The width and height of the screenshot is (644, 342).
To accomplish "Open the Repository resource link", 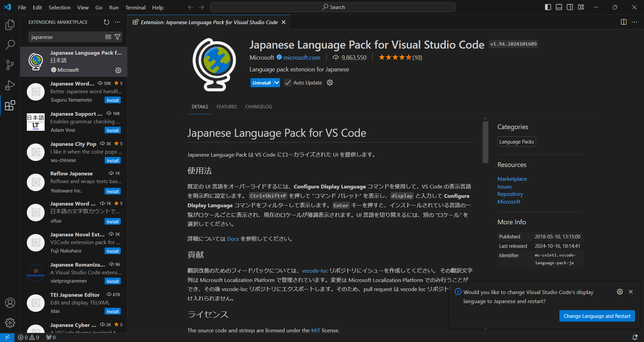I will [510, 194].
